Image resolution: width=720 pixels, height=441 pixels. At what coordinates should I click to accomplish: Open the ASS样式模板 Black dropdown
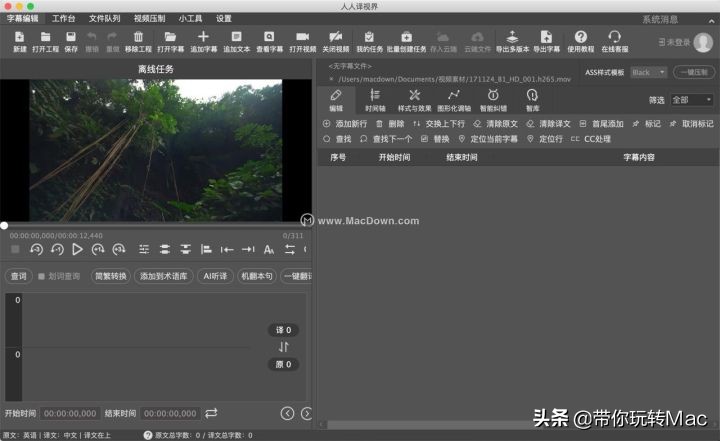pos(648,73)
